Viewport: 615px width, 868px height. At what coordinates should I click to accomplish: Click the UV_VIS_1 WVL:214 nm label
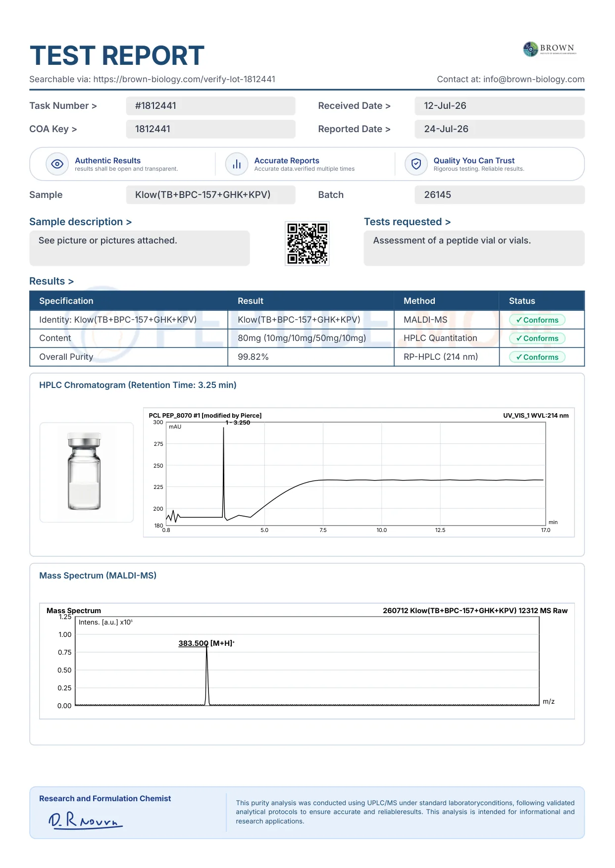click(536, 416)
